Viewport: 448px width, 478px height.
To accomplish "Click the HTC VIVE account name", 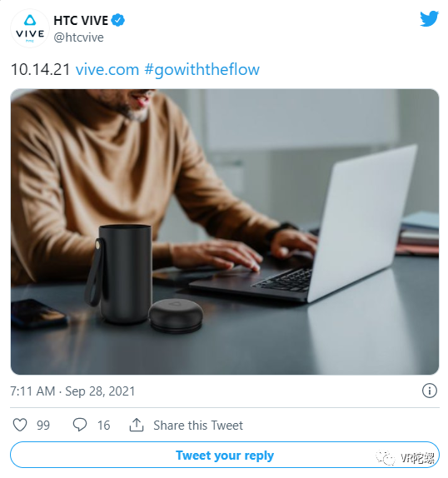I will click(x=81, y=21).
